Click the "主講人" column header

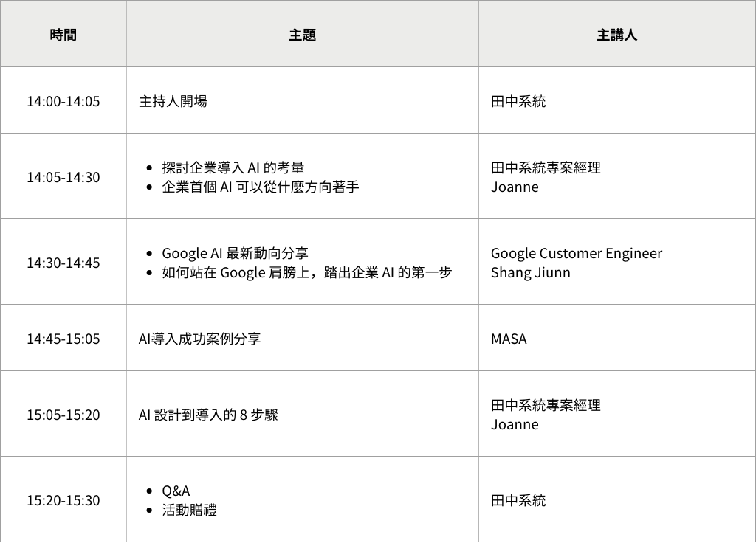(x=616, y=35)
